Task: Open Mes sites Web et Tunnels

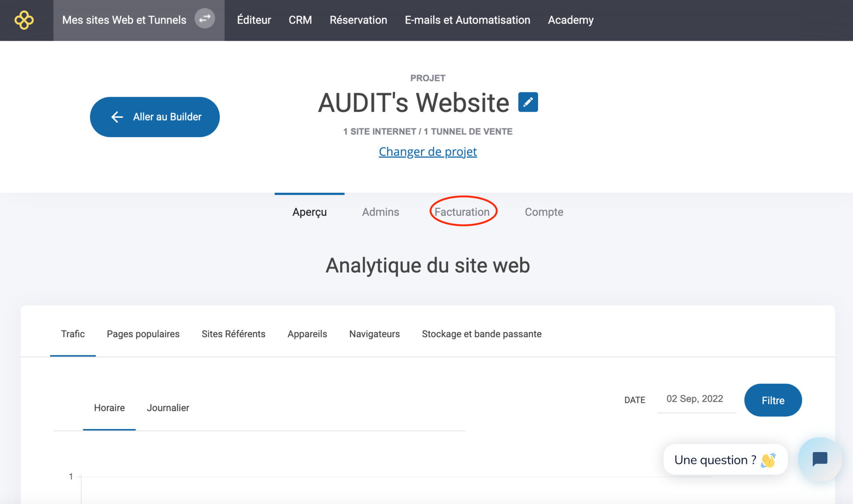Action: tap(124, 20)
